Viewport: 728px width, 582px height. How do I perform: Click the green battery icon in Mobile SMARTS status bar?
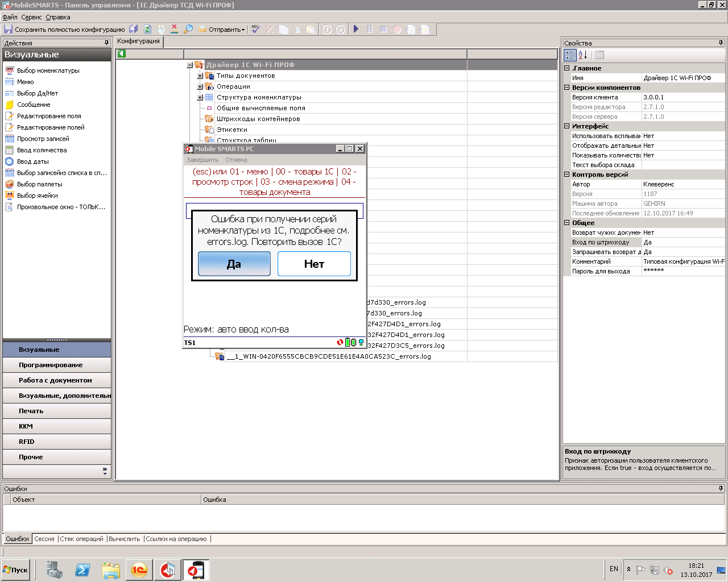pos(348,342)
